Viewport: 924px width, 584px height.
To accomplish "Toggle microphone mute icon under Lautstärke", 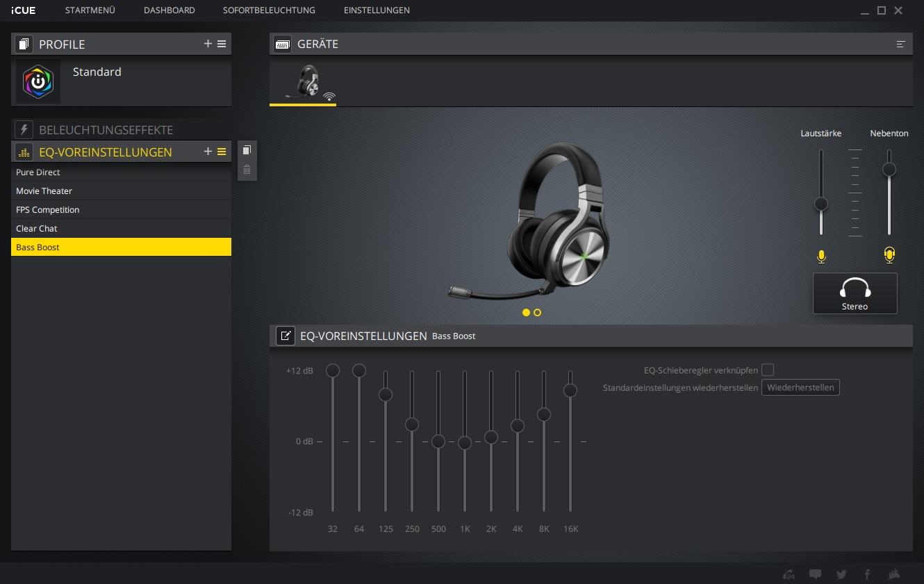I will pos(821,257).
